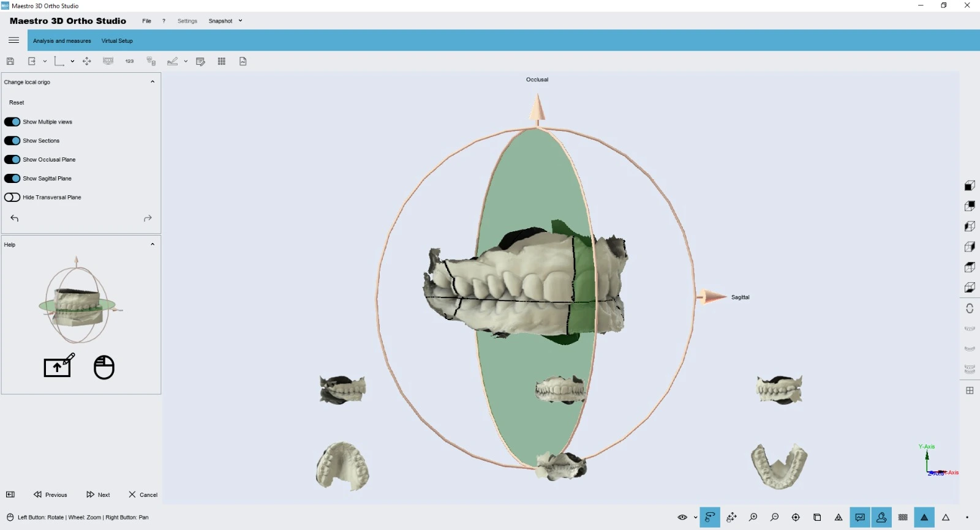The height and width of the screenshot is (530, 980).
Task: Select the lower arch occlusal view thumbnail
Action: click(x=779, y=466)
